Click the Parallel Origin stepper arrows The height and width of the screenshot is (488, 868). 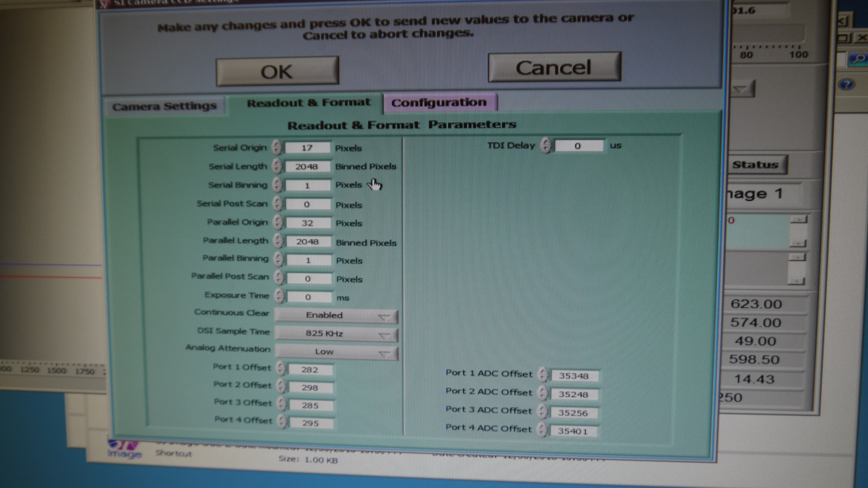click(x=277, y=222)
